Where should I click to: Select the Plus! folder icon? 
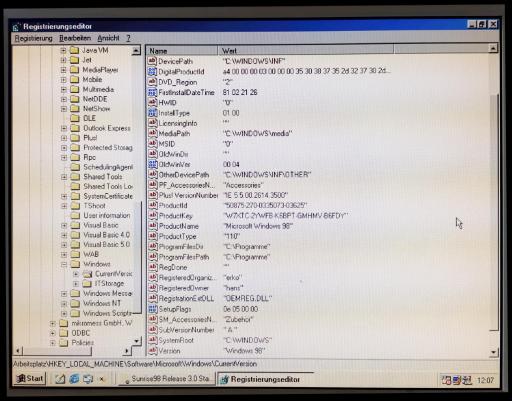point(75,138)
